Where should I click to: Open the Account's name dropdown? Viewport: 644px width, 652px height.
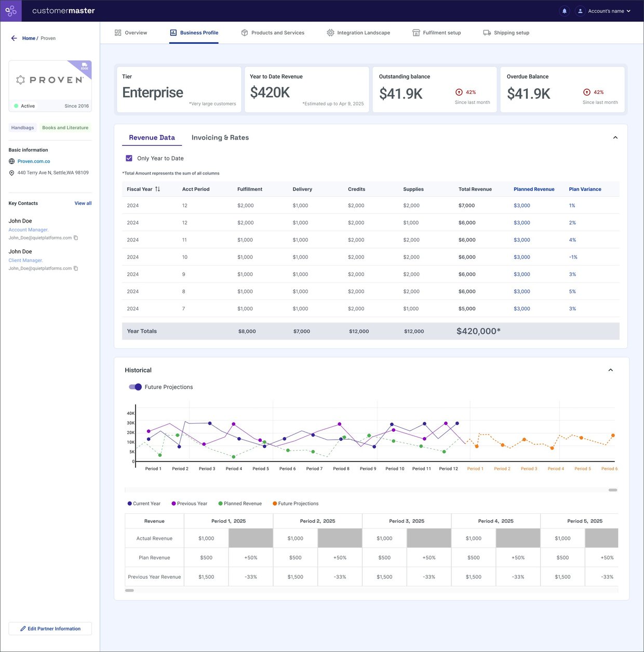click(x=609, y=11)
